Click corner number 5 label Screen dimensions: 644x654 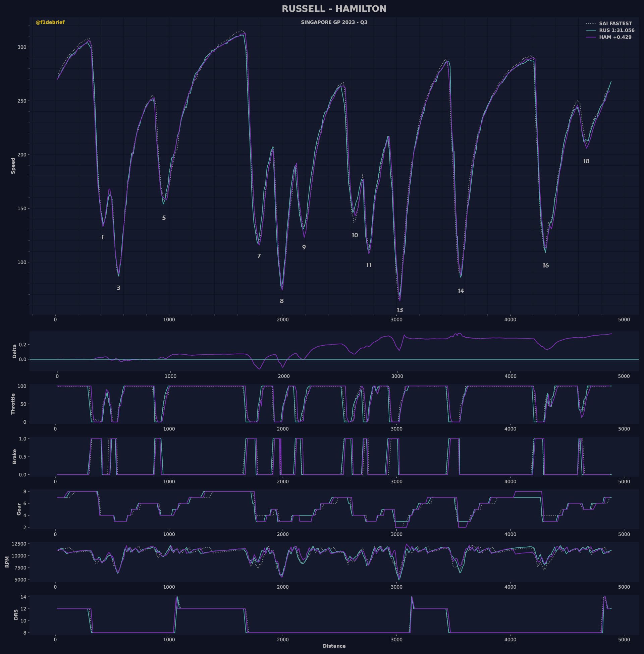click(164, 218)
